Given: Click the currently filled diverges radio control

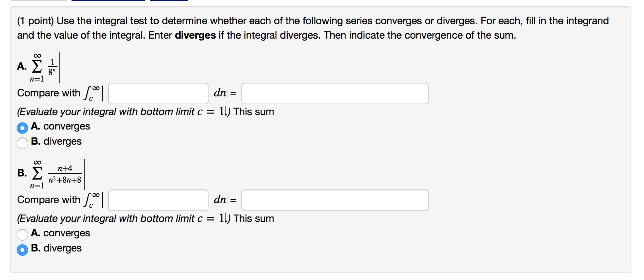Looking at the screenshot, I should point(22,250).
